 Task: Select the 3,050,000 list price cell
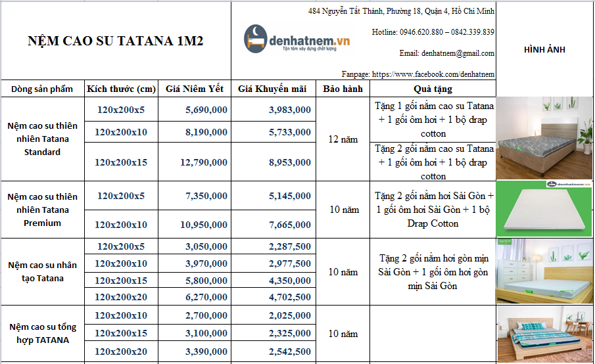click(195, 246)
